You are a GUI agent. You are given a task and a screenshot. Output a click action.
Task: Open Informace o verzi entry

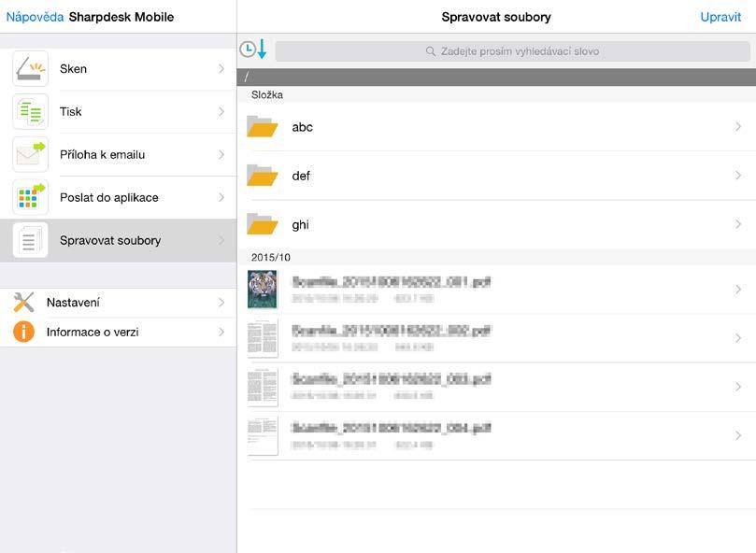point(118,332)
